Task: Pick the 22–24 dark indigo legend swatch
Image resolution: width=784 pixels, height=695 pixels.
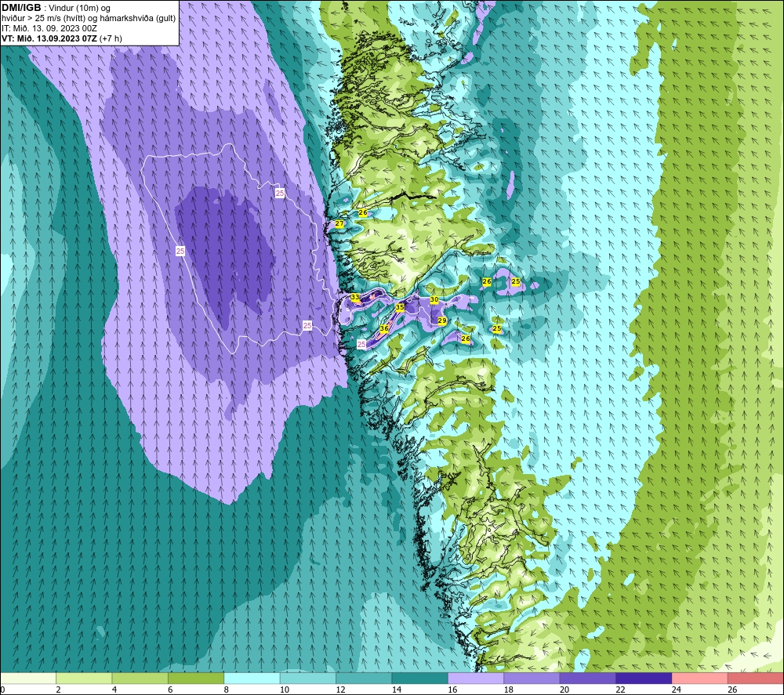Action: pyautogui.click(x=644, y=678)
